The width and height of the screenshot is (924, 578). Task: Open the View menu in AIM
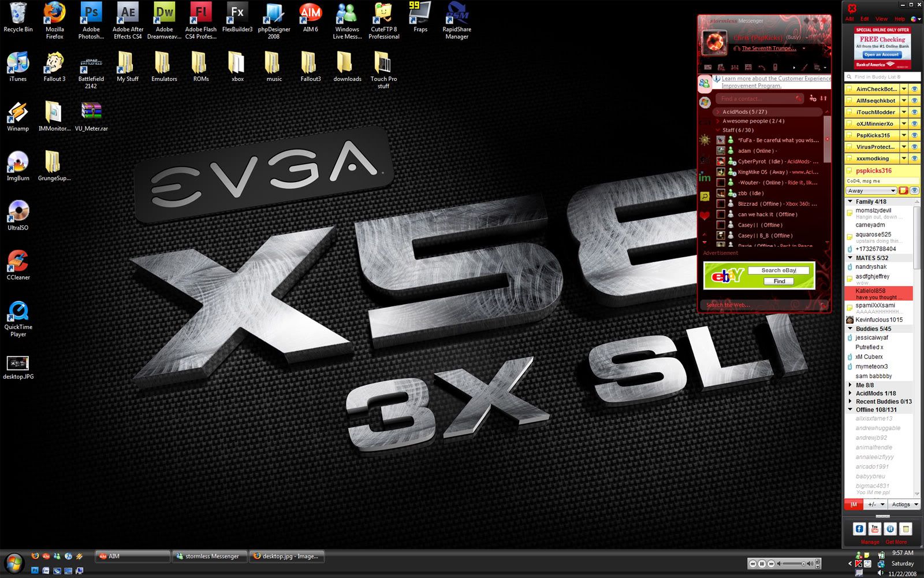click(x=881, y=18)
